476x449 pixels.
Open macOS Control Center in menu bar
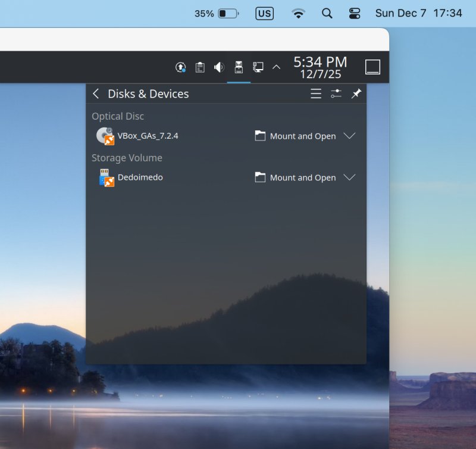click(355, 13)
